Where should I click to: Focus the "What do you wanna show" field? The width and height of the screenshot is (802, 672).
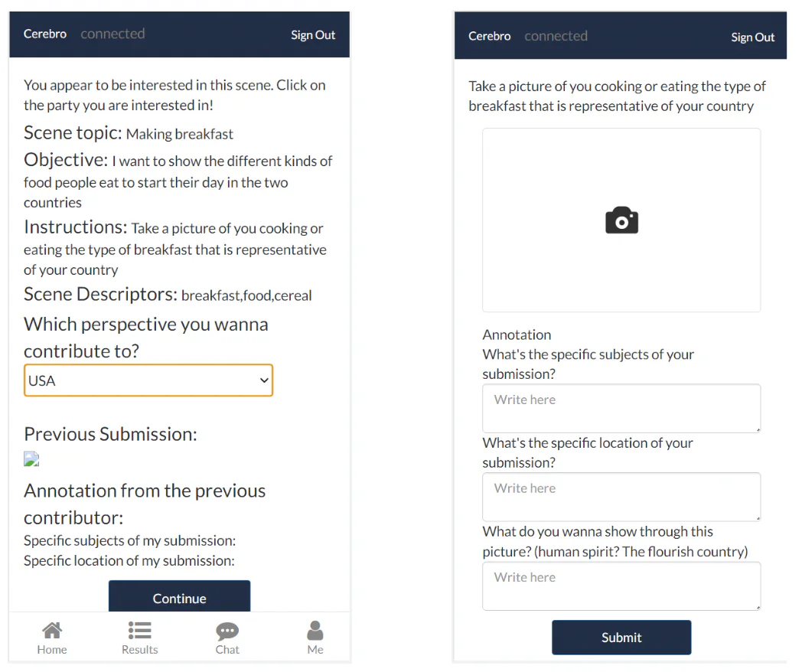(x=621, y=586)
